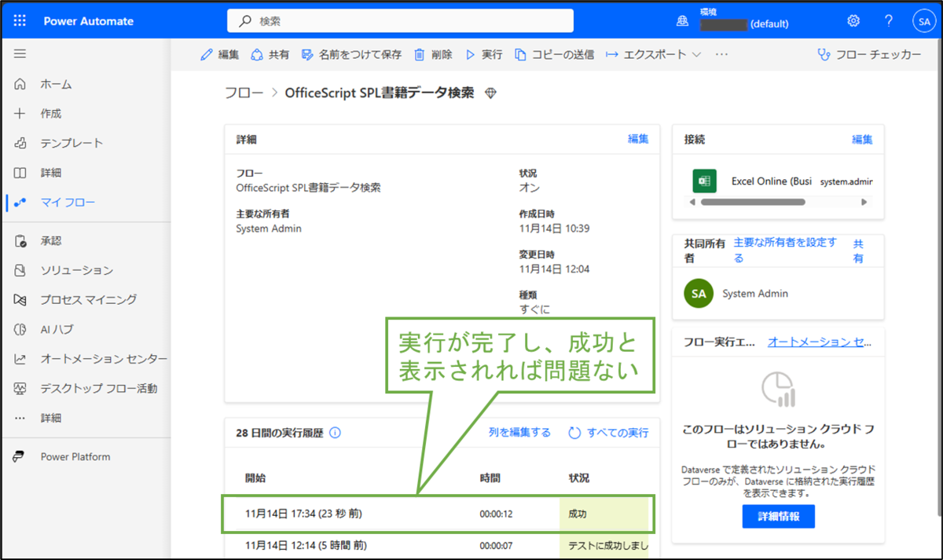The height and width of the screenshot is (560, 943).
Task: Click the connection list horizontal scrollbar thumb
Action: coord(753,202)
